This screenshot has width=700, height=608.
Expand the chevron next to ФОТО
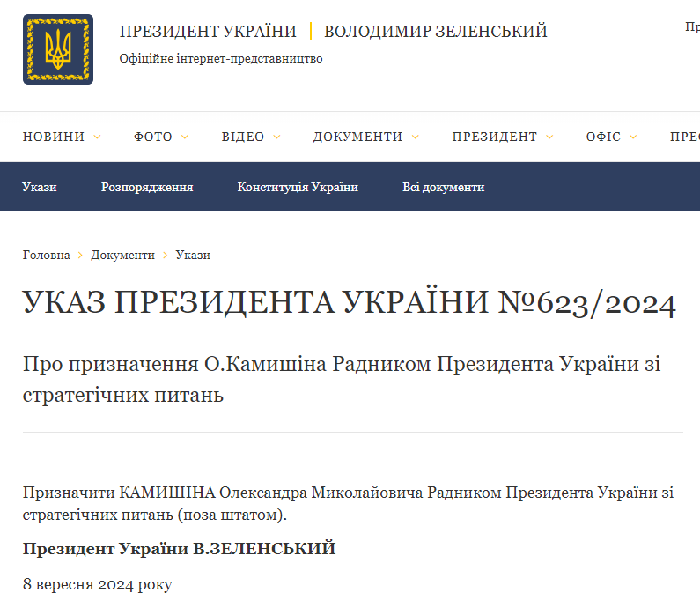pos(185,137)
